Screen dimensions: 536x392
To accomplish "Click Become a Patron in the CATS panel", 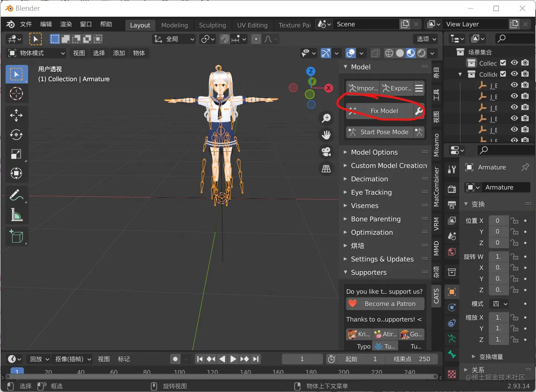I will tap(384, 304).
